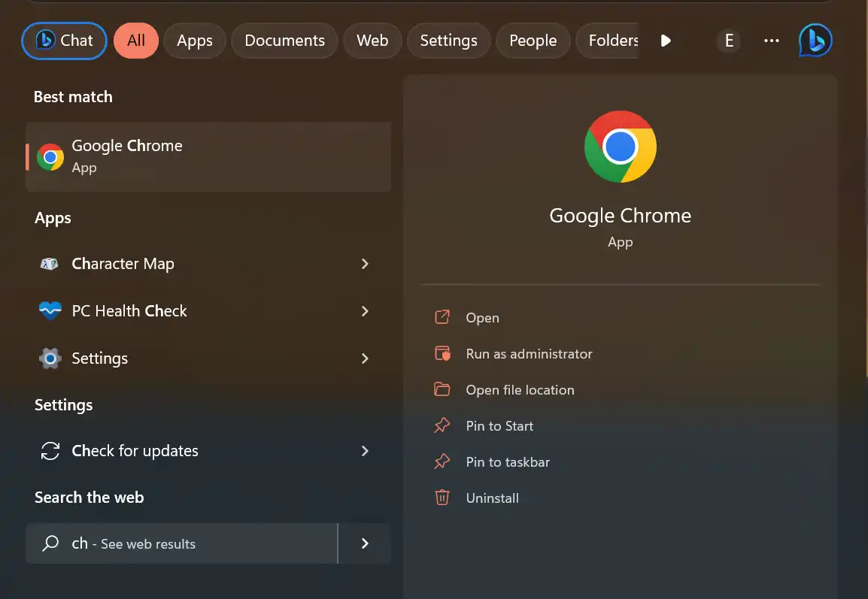Select the 'ch - See web results' suggestion
The height and width of the screenshot is (599, 868).
tap(181, 543)
